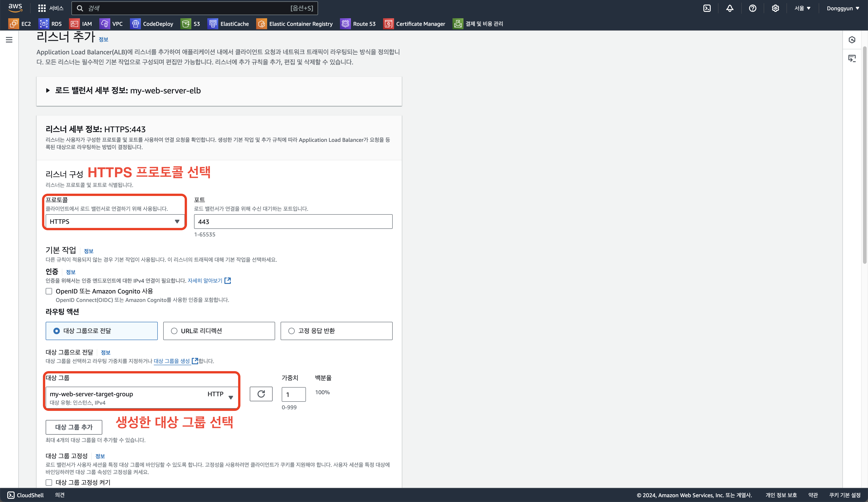Click the port 443 input field
The width and height of the screenshot is (868, 502).
coord(293,222)
